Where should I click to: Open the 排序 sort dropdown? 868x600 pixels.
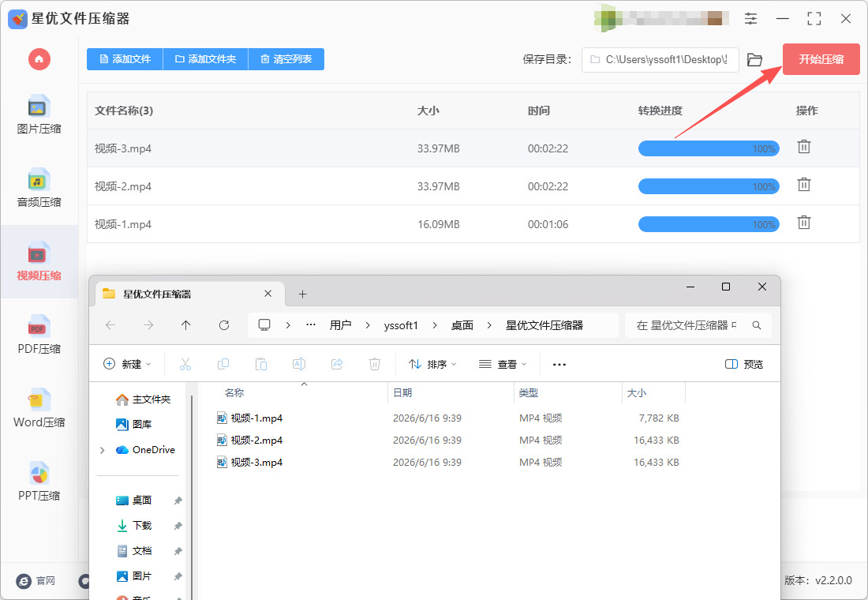(432, 364)
